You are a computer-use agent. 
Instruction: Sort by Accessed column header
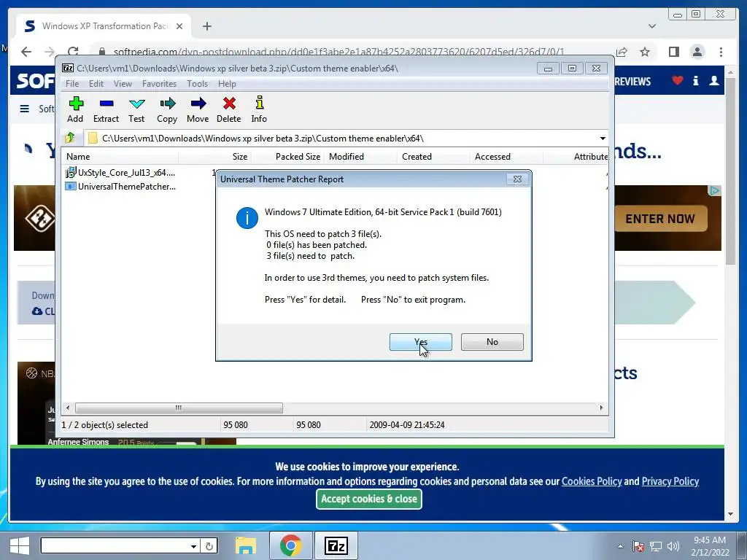(x=506, y=157)
